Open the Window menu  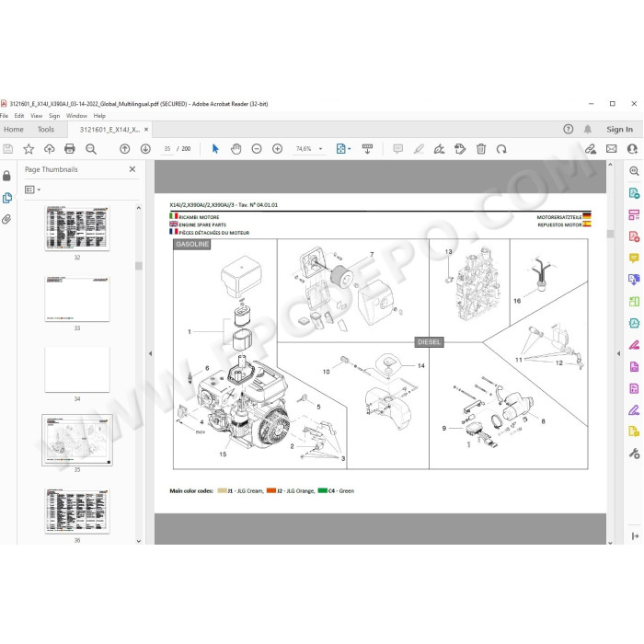point(76,116)
